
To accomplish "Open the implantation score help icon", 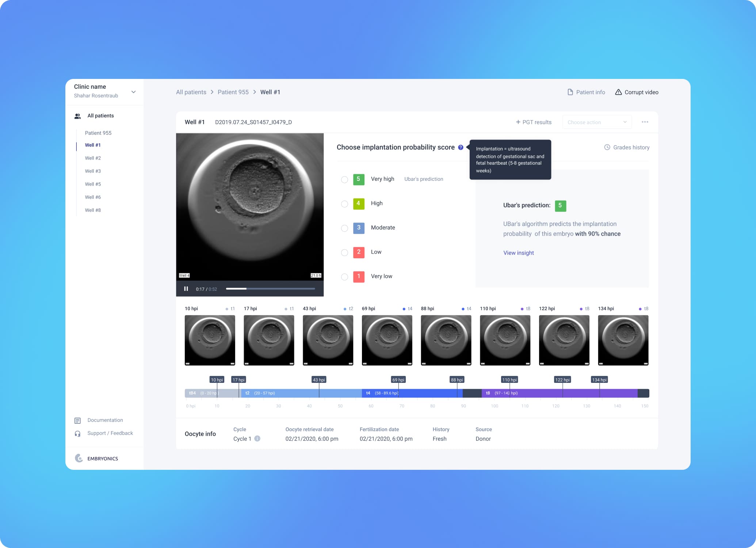I will click(x=461, y=147).
